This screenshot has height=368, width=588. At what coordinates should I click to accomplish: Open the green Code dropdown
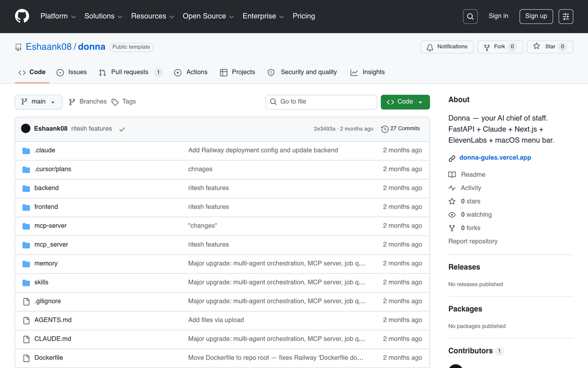coord(405,102)
